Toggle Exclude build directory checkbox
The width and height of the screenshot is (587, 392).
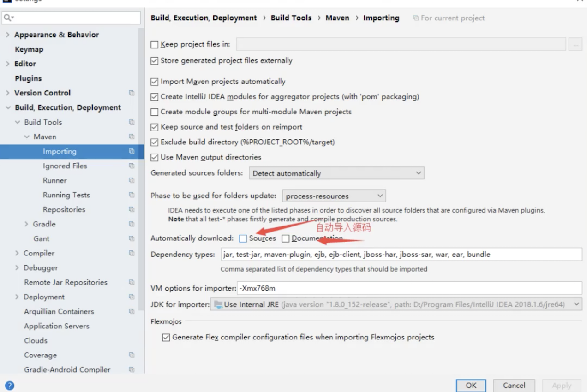tap(155, 142)
